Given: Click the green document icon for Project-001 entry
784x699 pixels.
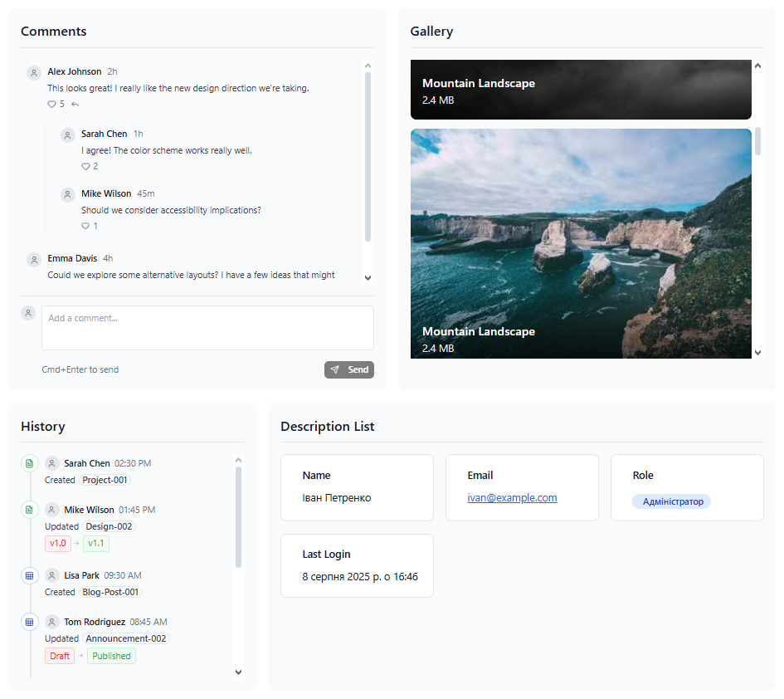Looking at the screenshot, I should pos(30,463).
